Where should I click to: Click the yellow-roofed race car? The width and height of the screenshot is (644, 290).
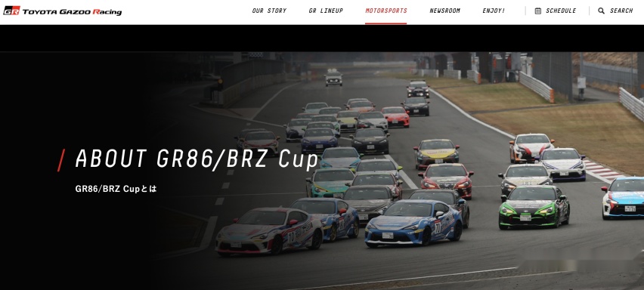[436, 154]
